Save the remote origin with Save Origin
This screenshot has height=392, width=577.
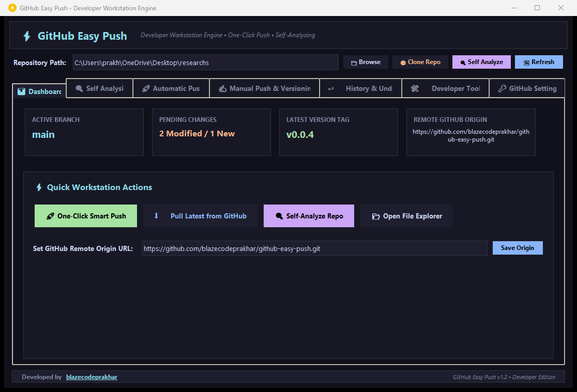point(518,248)
